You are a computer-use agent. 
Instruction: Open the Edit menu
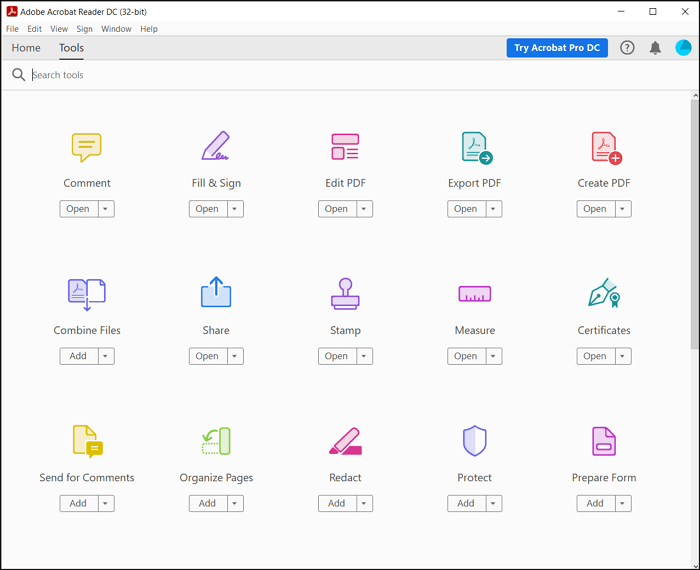click(34, 29)
